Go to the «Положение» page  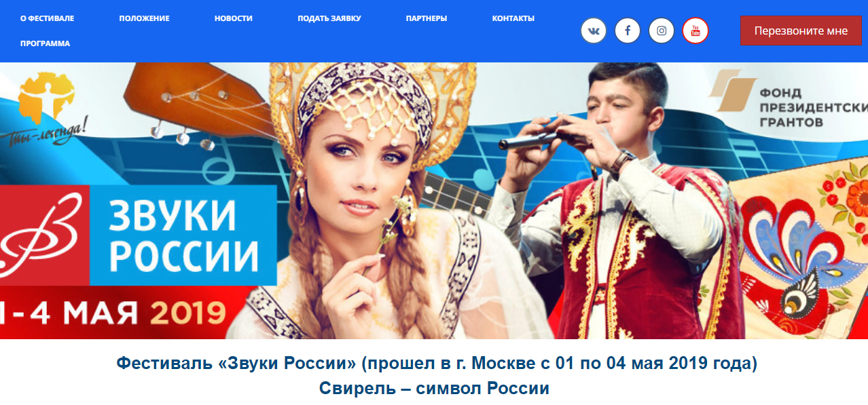[x=144, y=18]
